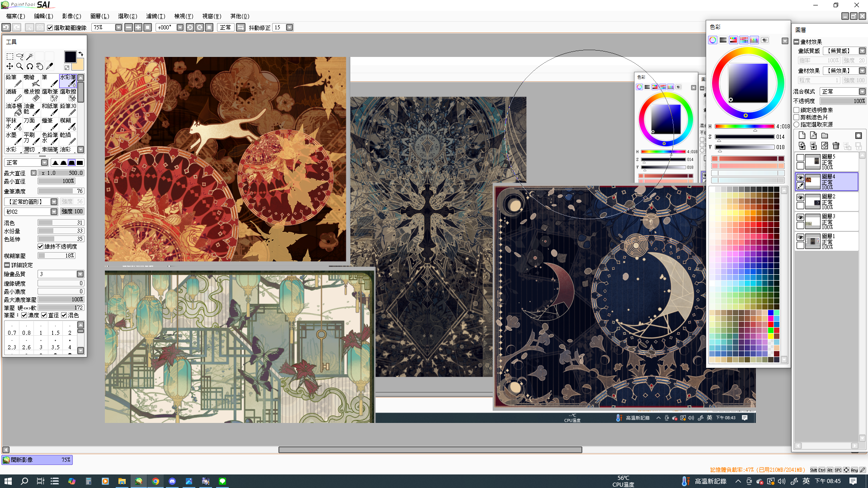
Task: Open the brush shape 正常的圓形 dropdown
Action: click(54, 202)
